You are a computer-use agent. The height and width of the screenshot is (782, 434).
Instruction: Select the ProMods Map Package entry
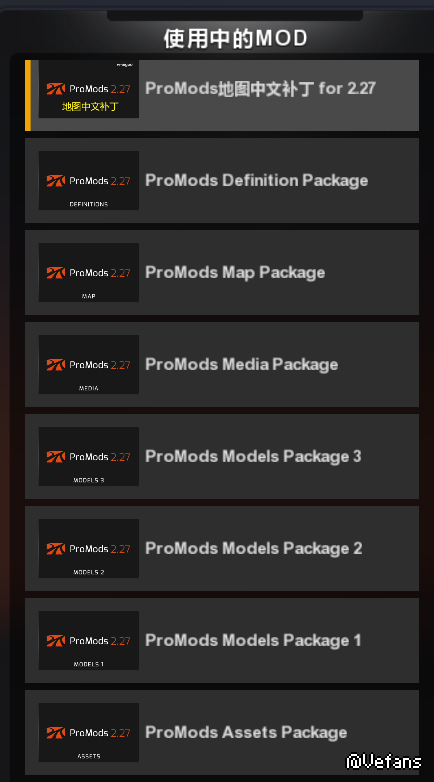coord(222,272)
